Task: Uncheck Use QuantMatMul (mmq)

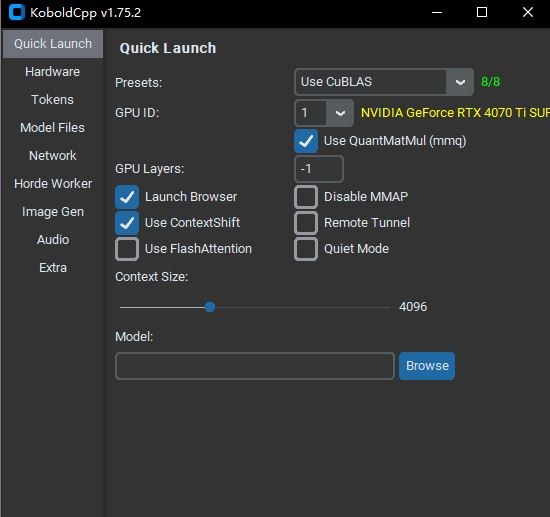Action: (306, 141)
